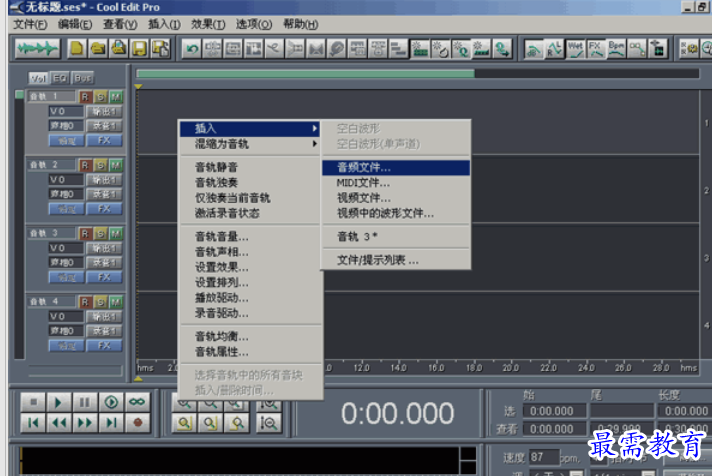Screen dimensions: 712x476
Task: Arm track 1 with R button
Action: 85,97
